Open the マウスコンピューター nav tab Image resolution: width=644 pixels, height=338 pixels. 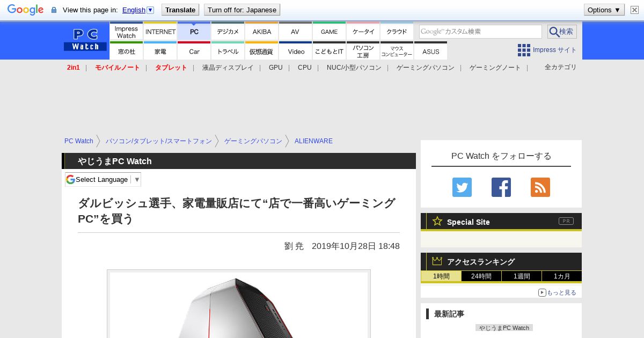(x=397, y=51)
